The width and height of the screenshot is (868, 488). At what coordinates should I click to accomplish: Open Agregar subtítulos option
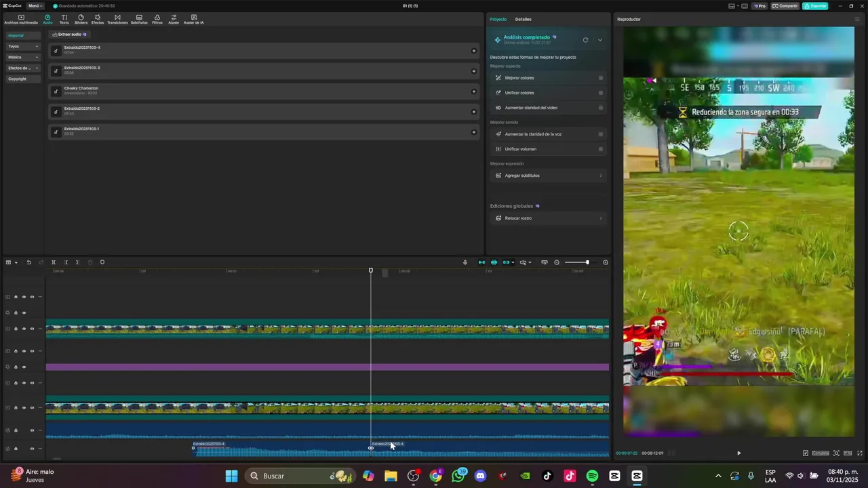549,176
